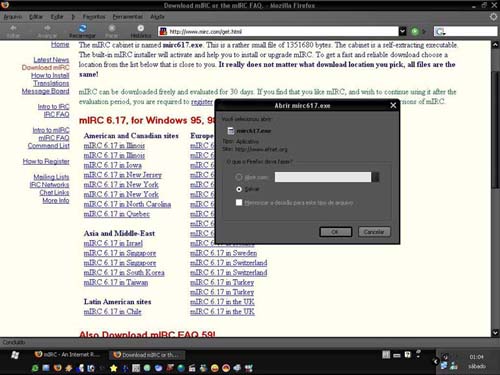The width and height of the screenshot is (500, 375).
Task: Click the register link in the paragraph
Action: [x=202, y=101]
